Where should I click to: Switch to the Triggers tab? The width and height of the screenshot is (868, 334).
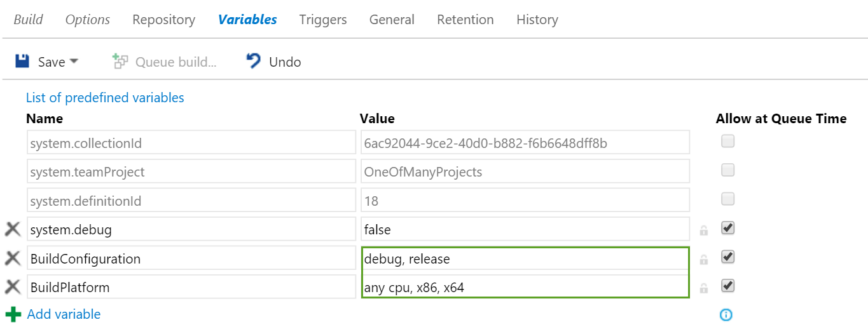(x=323, y=20)
